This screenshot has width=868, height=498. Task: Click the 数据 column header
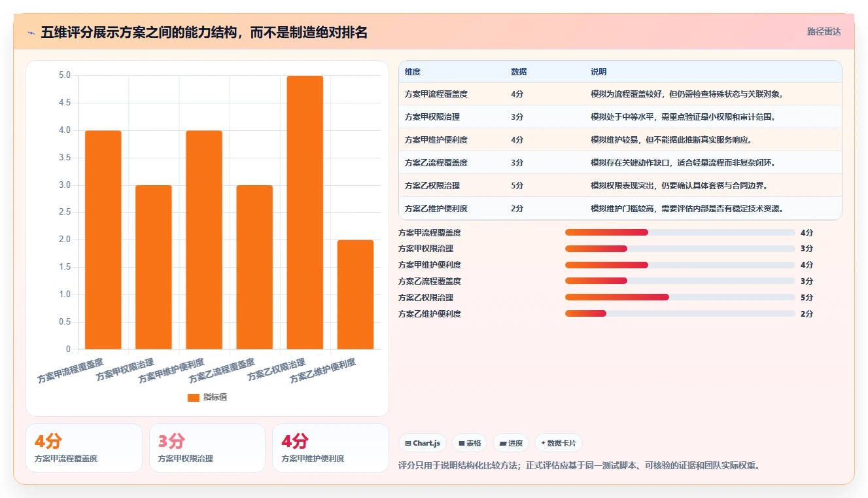(x=519, y=71)
